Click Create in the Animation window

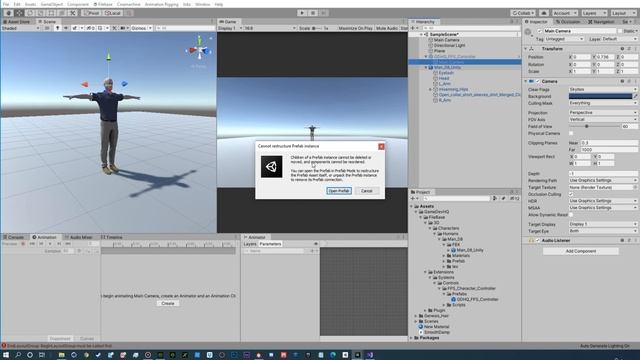tap(168, 304)
